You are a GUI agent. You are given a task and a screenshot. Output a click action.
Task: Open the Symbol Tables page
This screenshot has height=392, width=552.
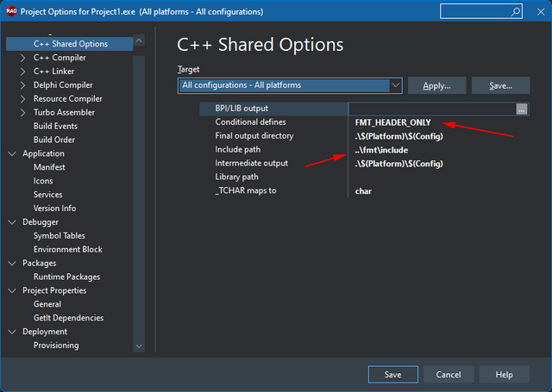(x=60, y=236)
